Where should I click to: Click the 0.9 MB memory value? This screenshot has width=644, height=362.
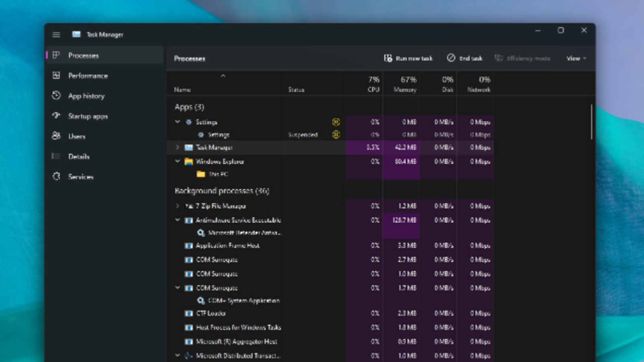pyautogui.click(x=407, y=341)
